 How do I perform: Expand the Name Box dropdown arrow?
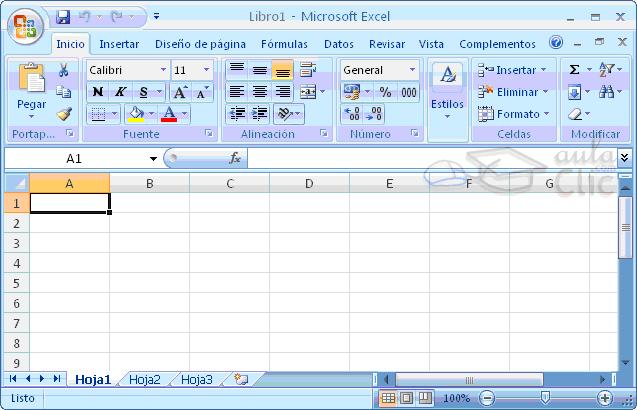[153, 158]
